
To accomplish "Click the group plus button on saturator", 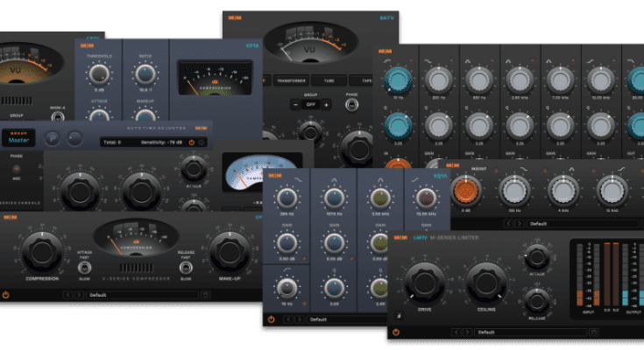I will pyautogui.click(x=326, y=104).
